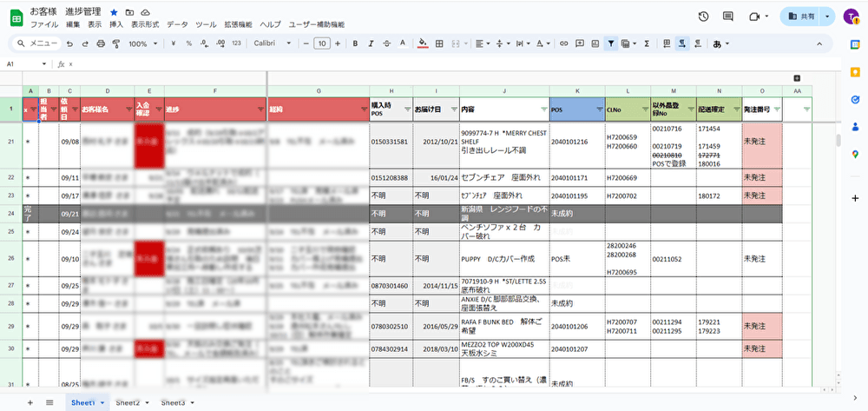Open the データ menu
This screenshot has width=868, height=411.
176,25
